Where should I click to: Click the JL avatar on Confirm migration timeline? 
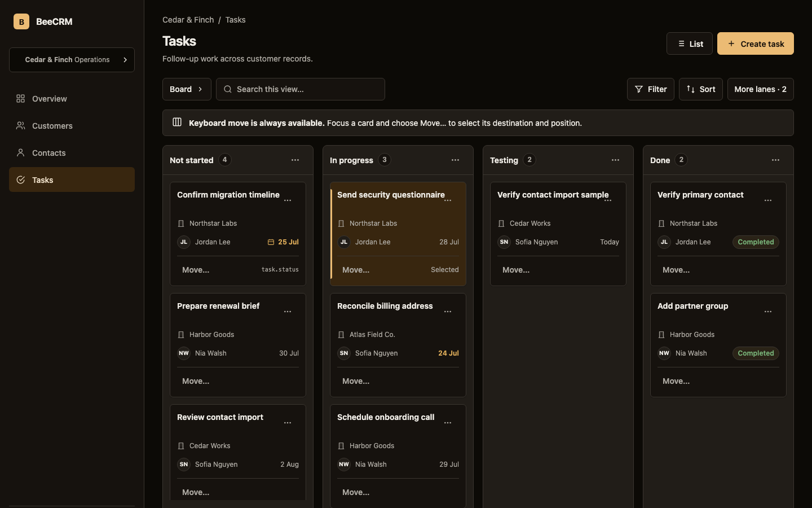[184, 242]
